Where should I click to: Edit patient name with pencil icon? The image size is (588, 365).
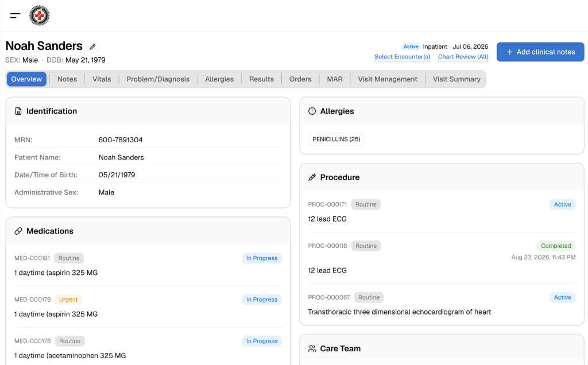[x=92, y=47]
